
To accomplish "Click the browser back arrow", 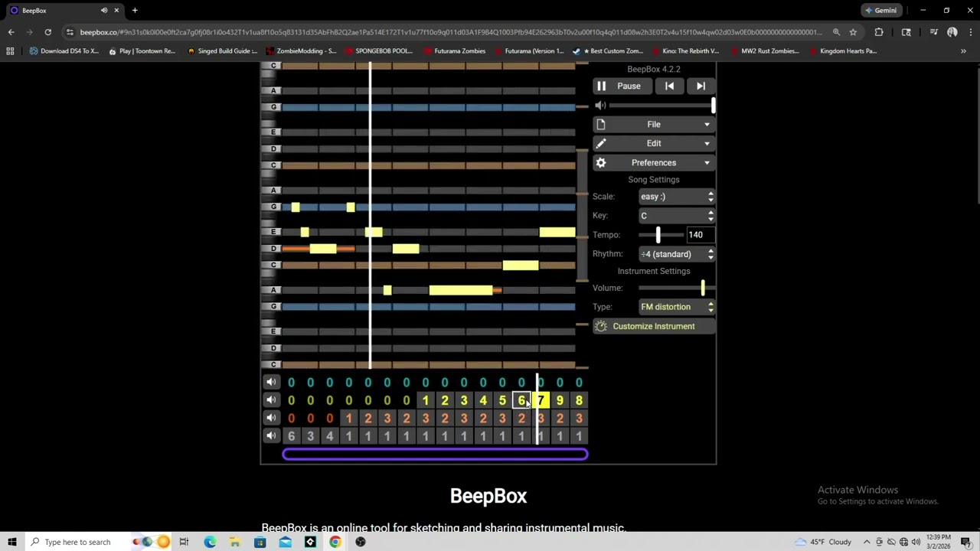I will (x=11, y=32).
